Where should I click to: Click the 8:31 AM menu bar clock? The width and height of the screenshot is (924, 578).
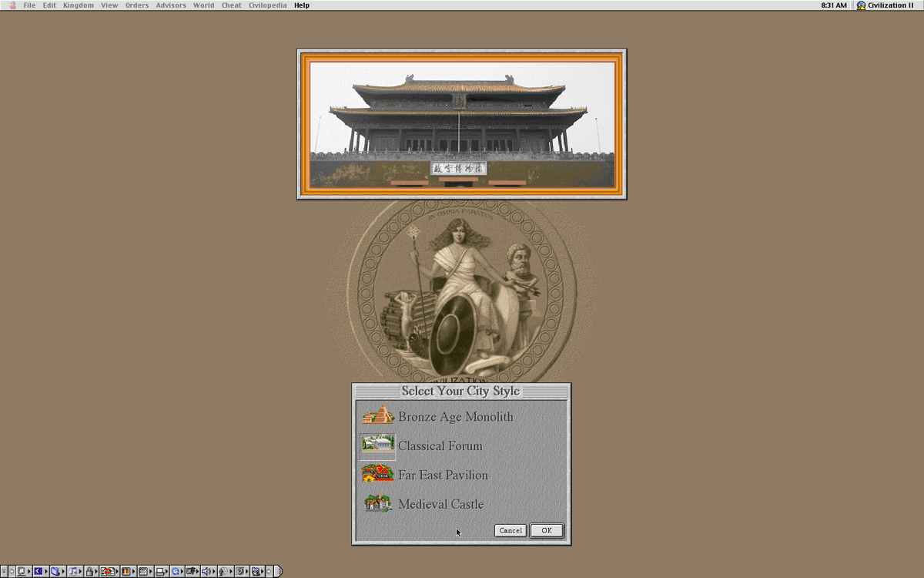click(834, 5)
